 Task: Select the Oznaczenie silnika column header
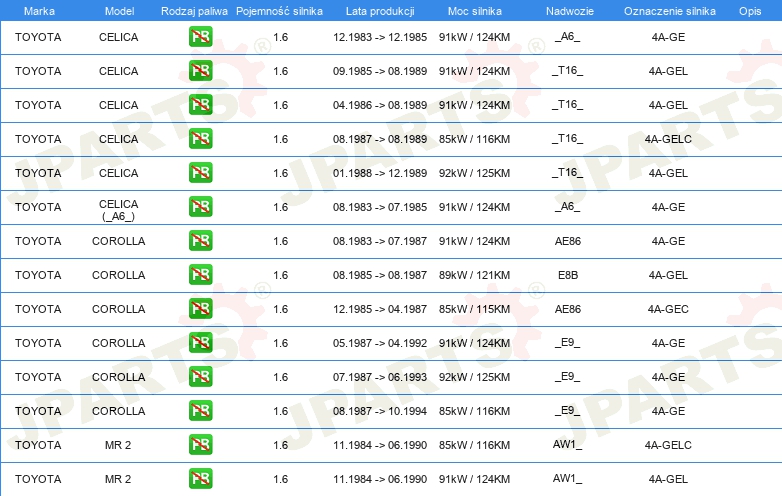coord(669,11)
